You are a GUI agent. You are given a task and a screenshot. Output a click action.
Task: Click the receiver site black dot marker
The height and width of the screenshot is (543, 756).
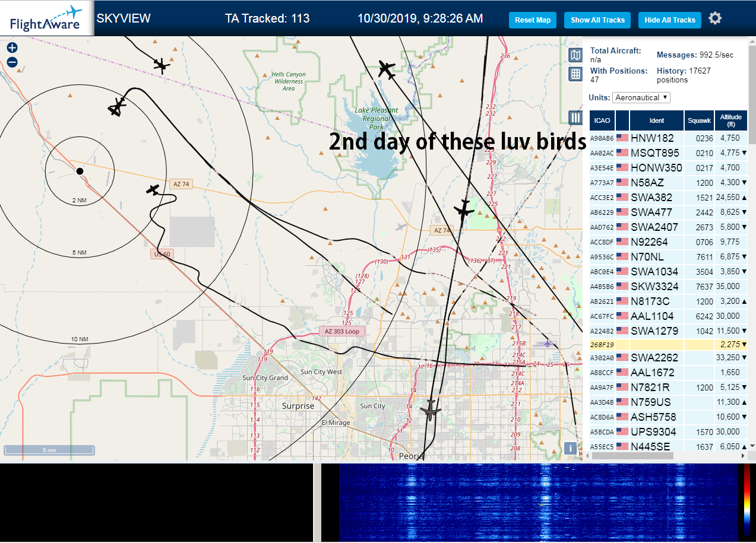coord(80,171)
